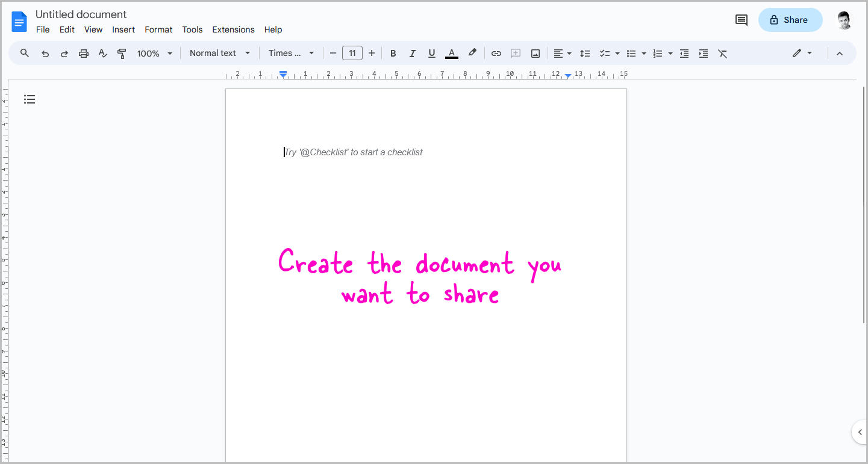Show the side panel arrow

[860, 432]
